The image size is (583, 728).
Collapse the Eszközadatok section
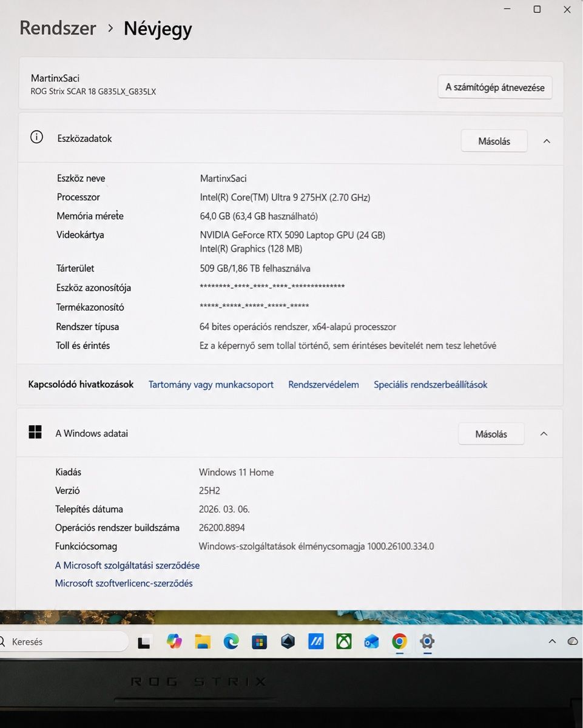click(547, 141)
